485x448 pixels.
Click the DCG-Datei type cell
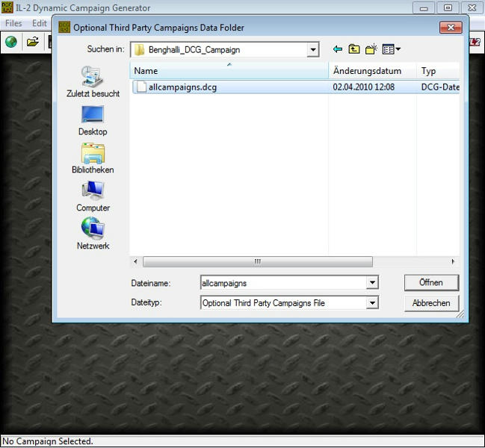440,87
